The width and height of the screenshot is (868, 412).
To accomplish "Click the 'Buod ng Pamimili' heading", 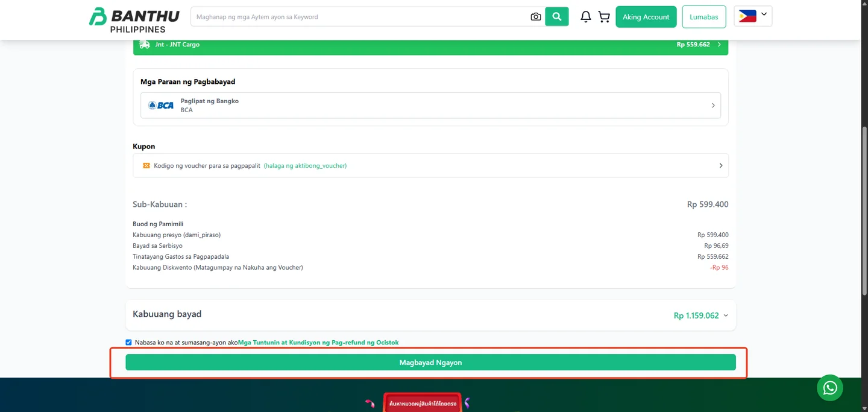I will (x=158, y=224).
